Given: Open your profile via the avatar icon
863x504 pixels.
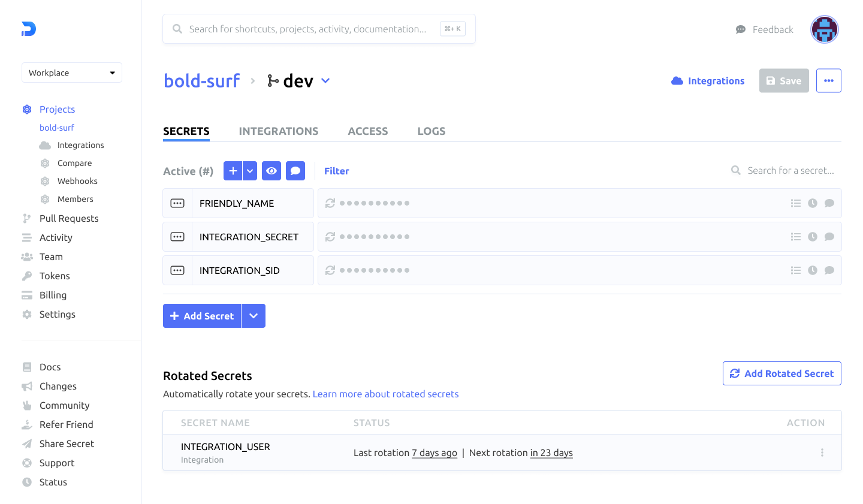Looking at the screenshot, I should [824, 29].
